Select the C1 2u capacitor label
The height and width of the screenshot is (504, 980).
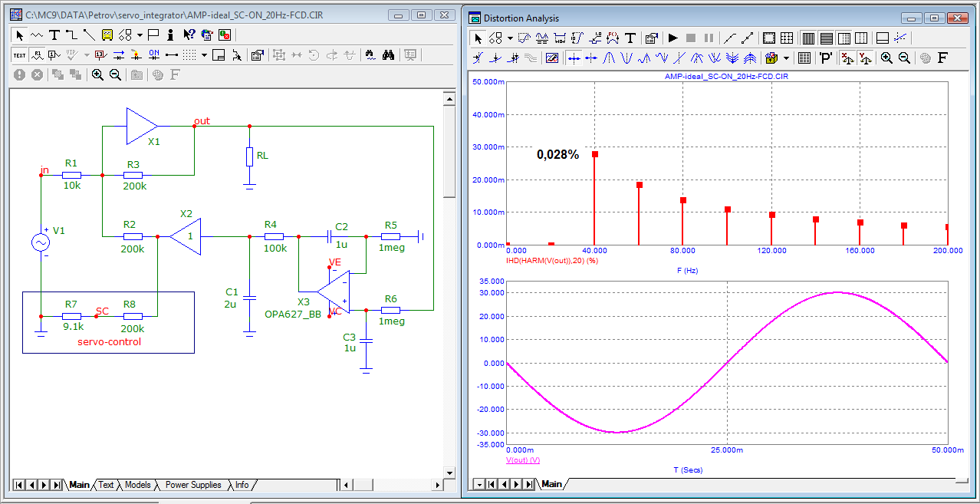(231, 298)
